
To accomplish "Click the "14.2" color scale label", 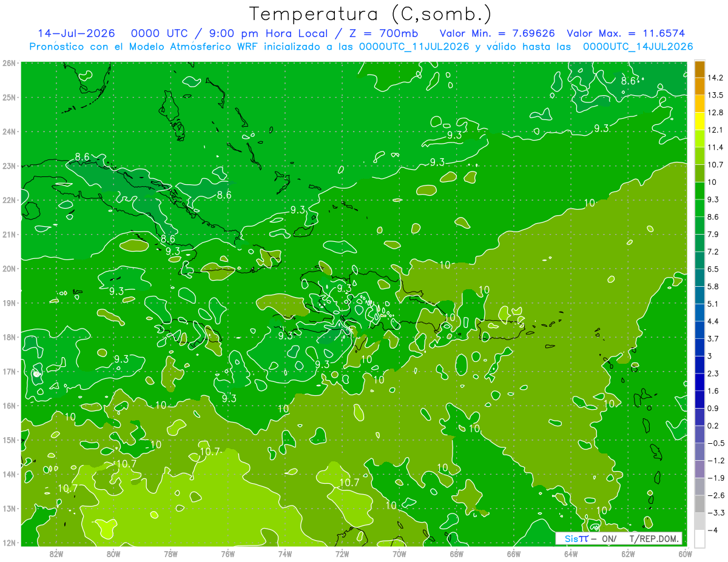I will 715,78.
